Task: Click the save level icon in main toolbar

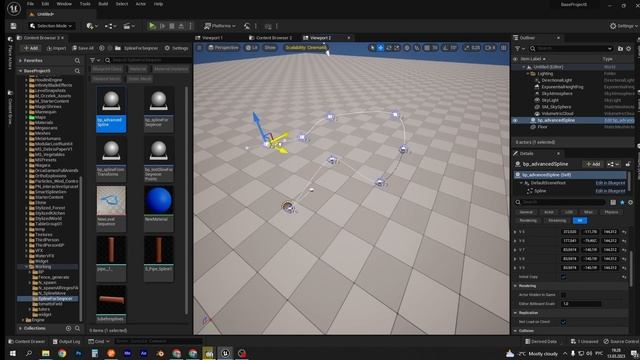Action: pos(13,26)
